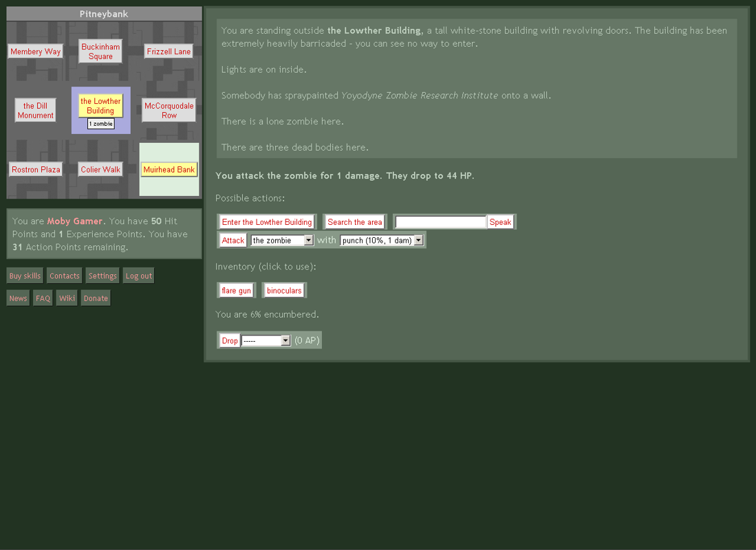Open the Buy skills page

[x=25, y=276]
